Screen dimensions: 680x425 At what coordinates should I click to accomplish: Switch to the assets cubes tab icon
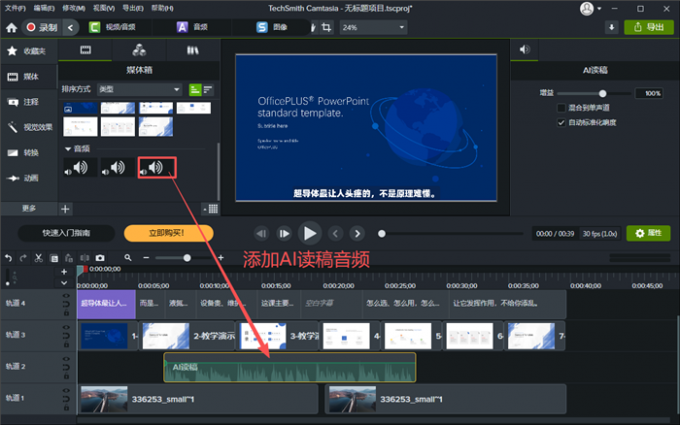[x=139, y=50]
